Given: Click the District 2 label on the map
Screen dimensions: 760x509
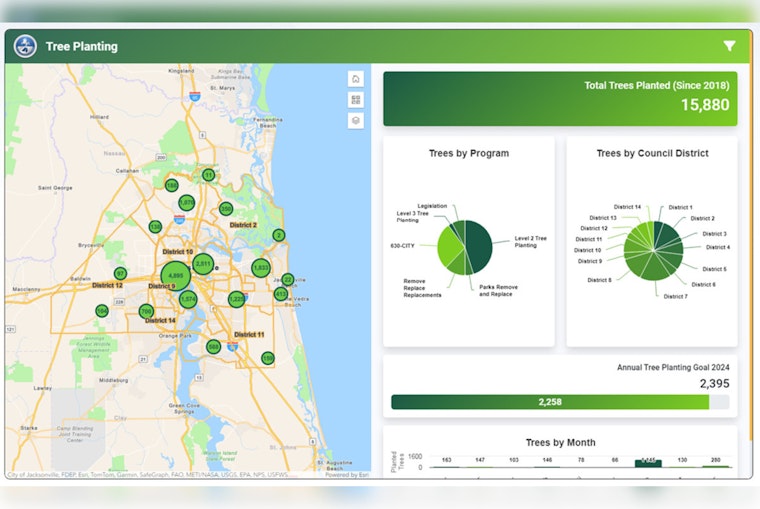Looking at the screenshot, I should (243, 225).
